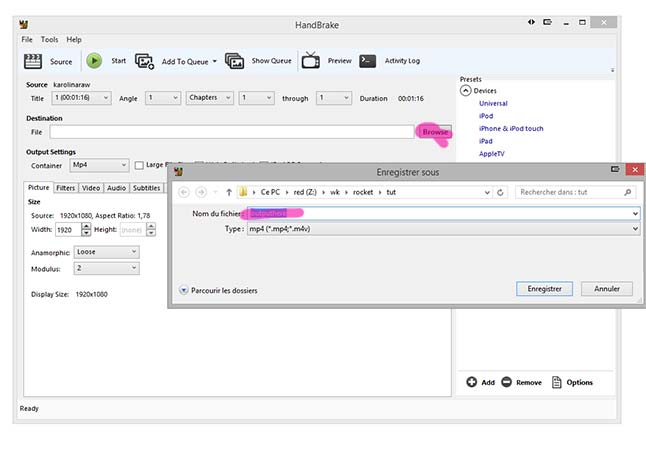Click the folder icon in the address bar
The width and height of the screenshot is (646, 463).
click(x=243, y=192)
